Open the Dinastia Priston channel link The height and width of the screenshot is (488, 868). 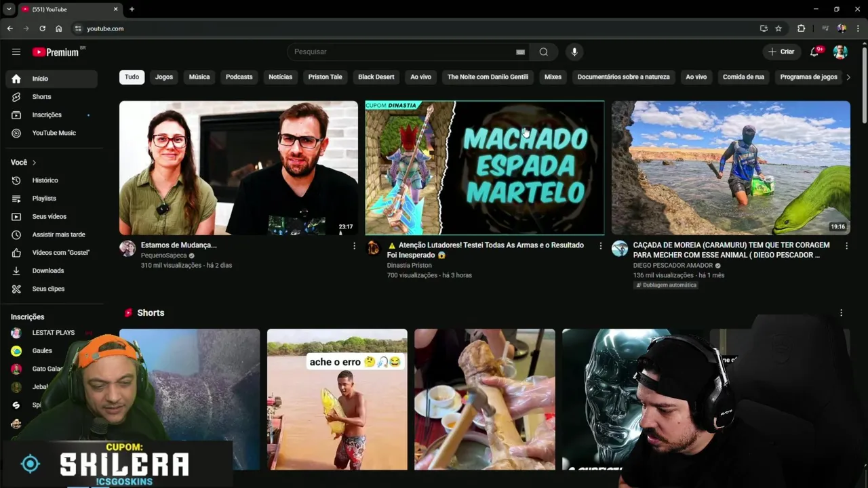coord(409,266)
